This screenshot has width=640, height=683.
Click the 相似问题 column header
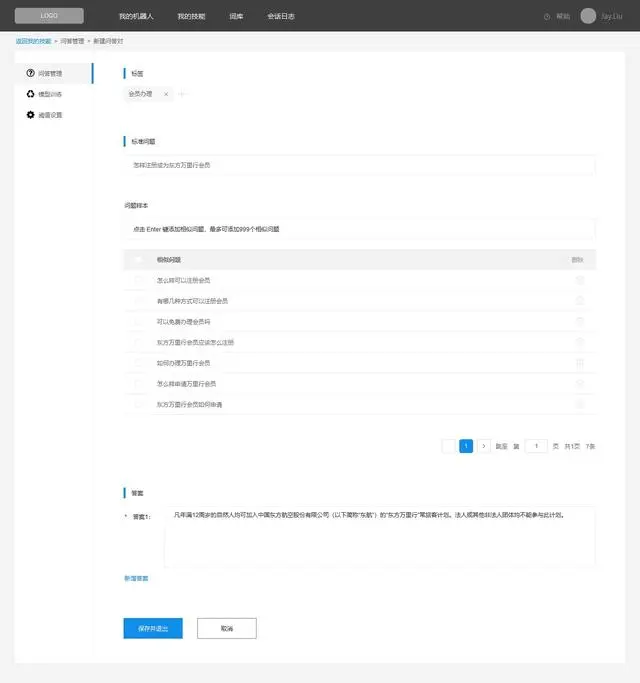169,260
